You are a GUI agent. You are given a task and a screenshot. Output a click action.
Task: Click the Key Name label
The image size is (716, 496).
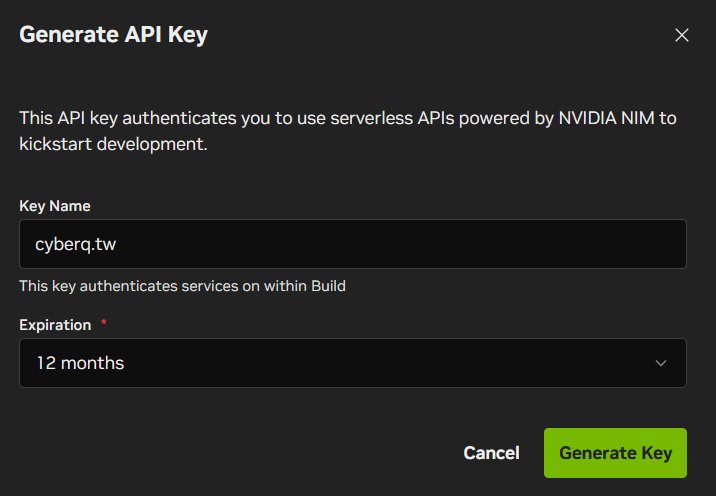(x=55, y=205)
